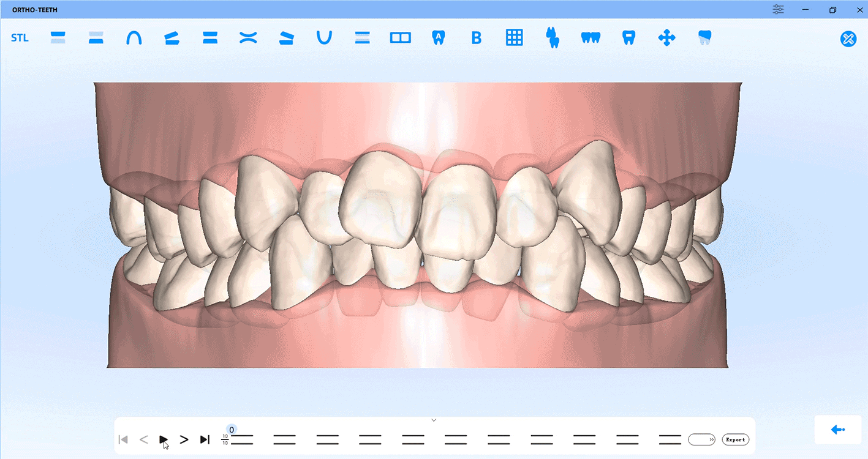The image size is (868, 459).
Task: Click the STL import button
Action: point(20,38)
